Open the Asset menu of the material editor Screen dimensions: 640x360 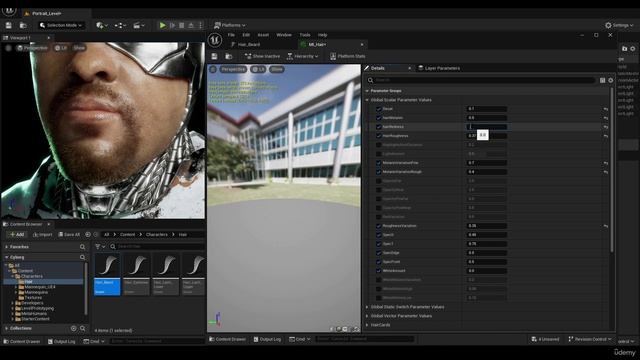click(x=263, y=35)
